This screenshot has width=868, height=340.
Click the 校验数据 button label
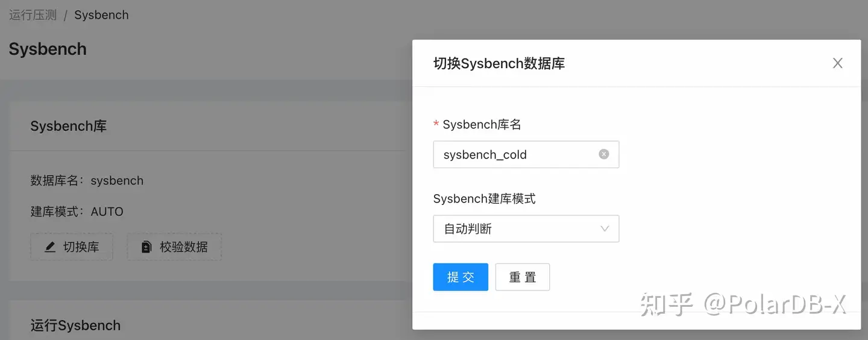pos(183,247)
